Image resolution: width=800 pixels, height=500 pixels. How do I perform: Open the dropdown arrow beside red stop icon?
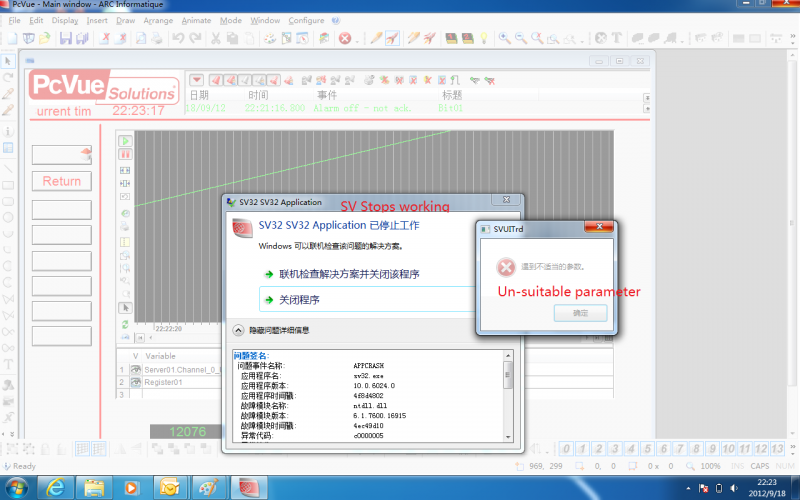(357, 40)
